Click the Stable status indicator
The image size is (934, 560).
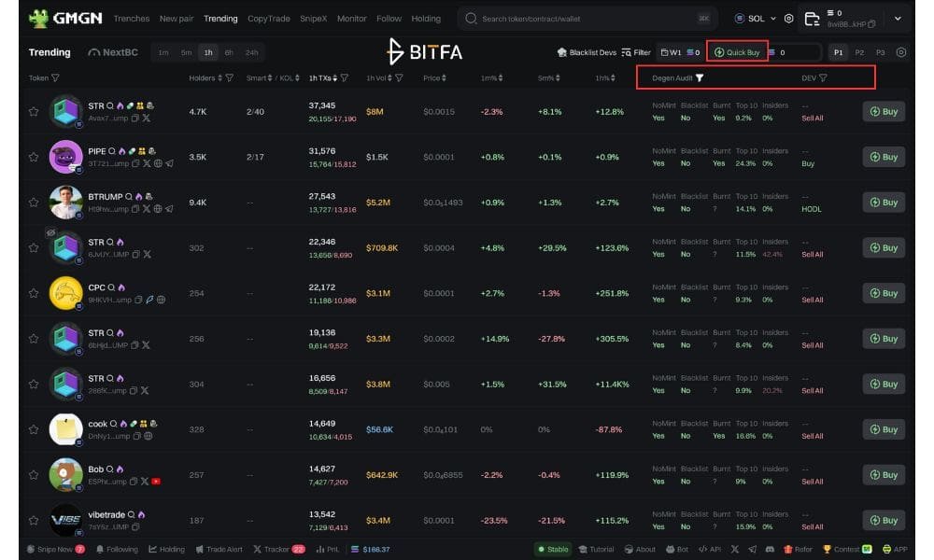(x=553, y=550)
